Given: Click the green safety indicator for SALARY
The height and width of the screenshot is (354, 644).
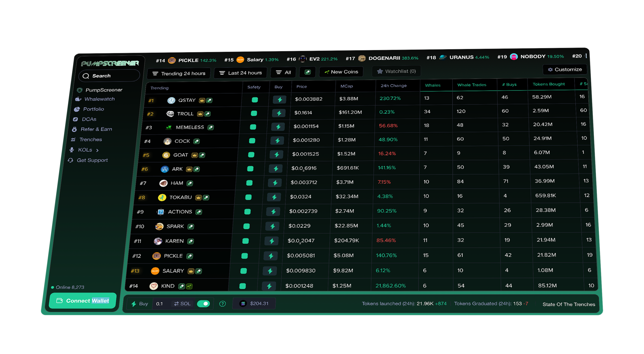Looking at the screenshot, I should click(243, 271).
